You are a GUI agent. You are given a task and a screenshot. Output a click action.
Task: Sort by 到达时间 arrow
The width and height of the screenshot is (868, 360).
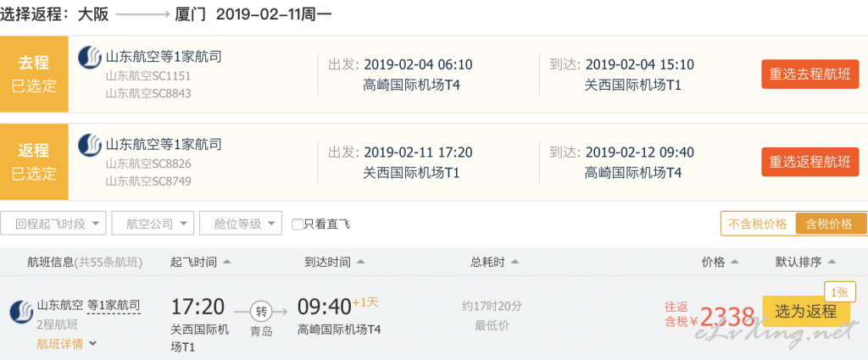(x=360, y=262)
